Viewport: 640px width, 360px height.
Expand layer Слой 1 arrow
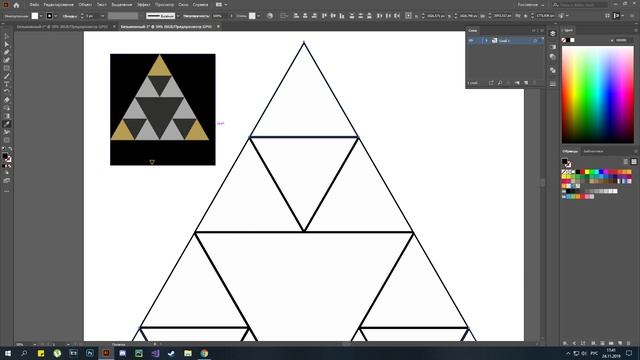point(486,40)
